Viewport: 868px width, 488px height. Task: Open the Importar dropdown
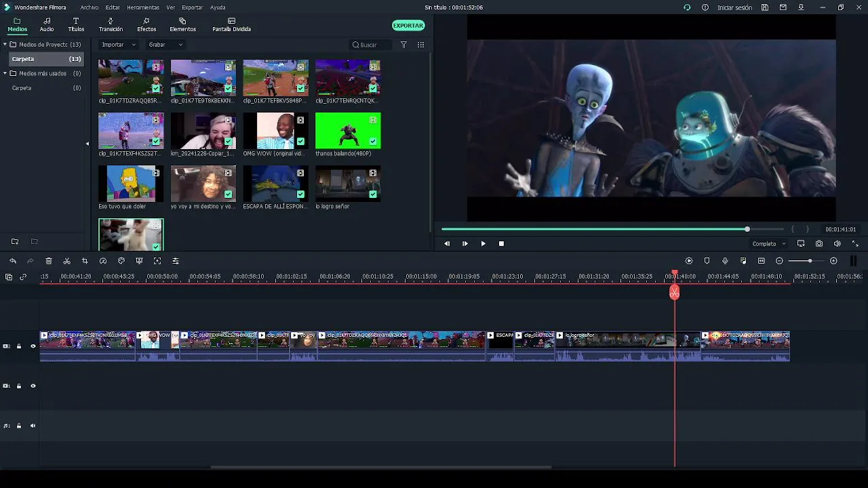click(118, 45)
